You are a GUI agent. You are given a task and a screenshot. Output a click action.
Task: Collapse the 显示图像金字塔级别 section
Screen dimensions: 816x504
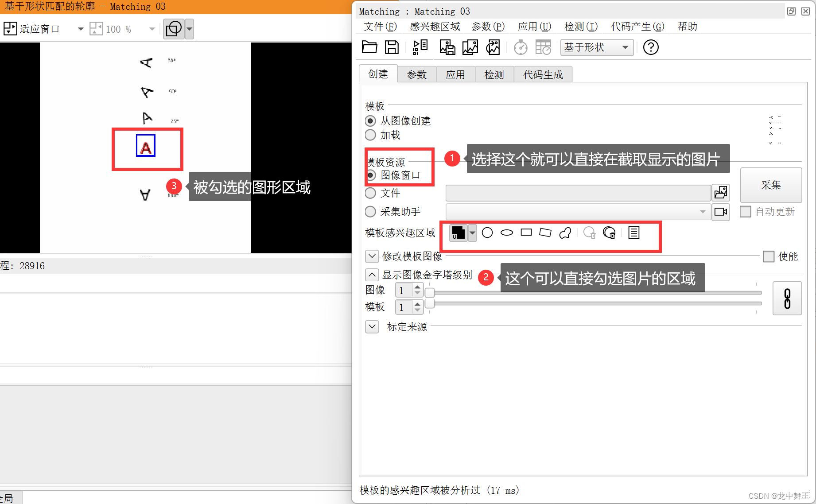click(x=372, y=275)
